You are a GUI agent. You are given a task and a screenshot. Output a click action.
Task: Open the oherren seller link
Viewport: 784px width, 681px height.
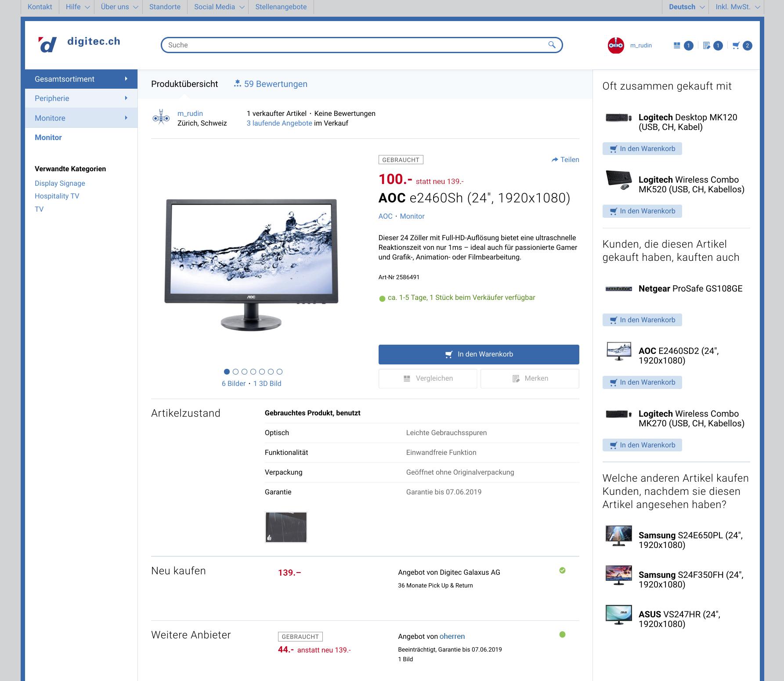click(452, 636)
